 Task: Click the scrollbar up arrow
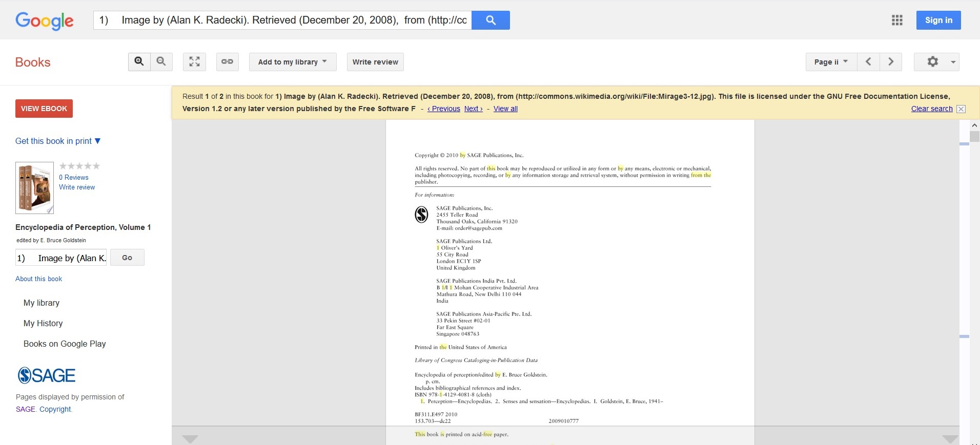[974, 125]
